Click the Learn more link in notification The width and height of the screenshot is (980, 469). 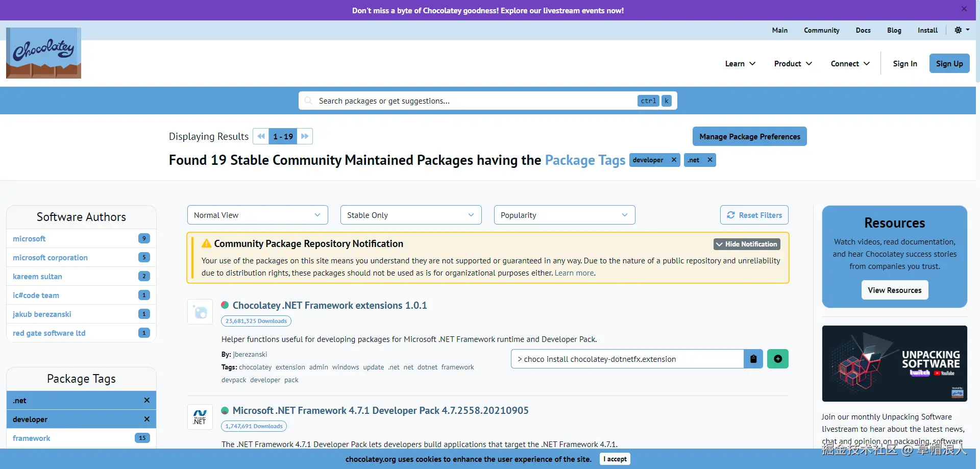pyautogui.click(x=574, y=273)
